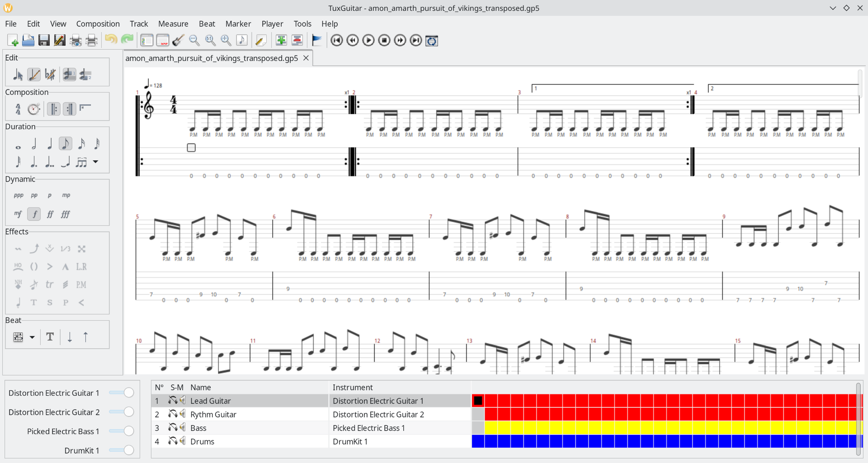868x463 pixels.
Task: Set dynamic to pianissimo pp
Action: pyautogui.click(x=34, y=195)
